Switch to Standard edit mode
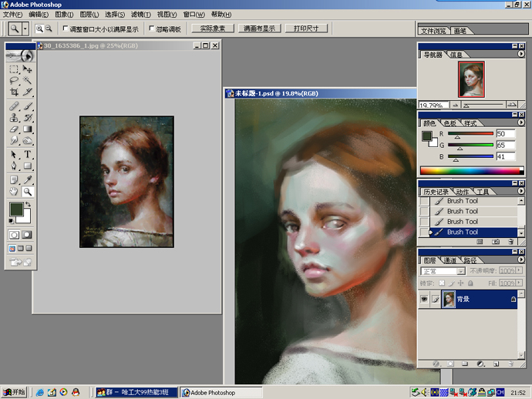This screenshot has width=532, height=399. pos(14,235)
